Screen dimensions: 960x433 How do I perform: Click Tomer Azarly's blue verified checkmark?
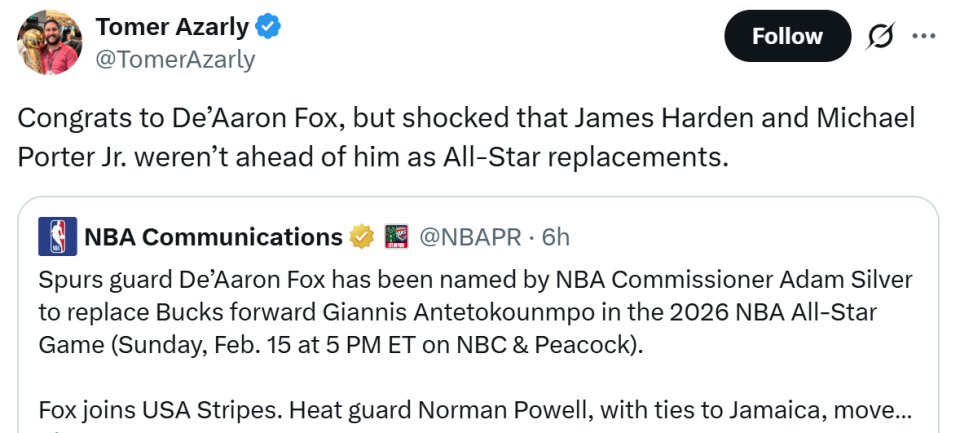pyautogui.click(x=270, y=27)
